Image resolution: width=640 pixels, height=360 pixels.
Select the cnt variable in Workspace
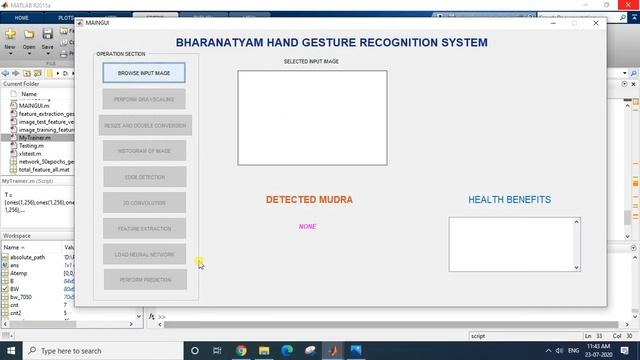pyautogui.click(x=14, y=305)
